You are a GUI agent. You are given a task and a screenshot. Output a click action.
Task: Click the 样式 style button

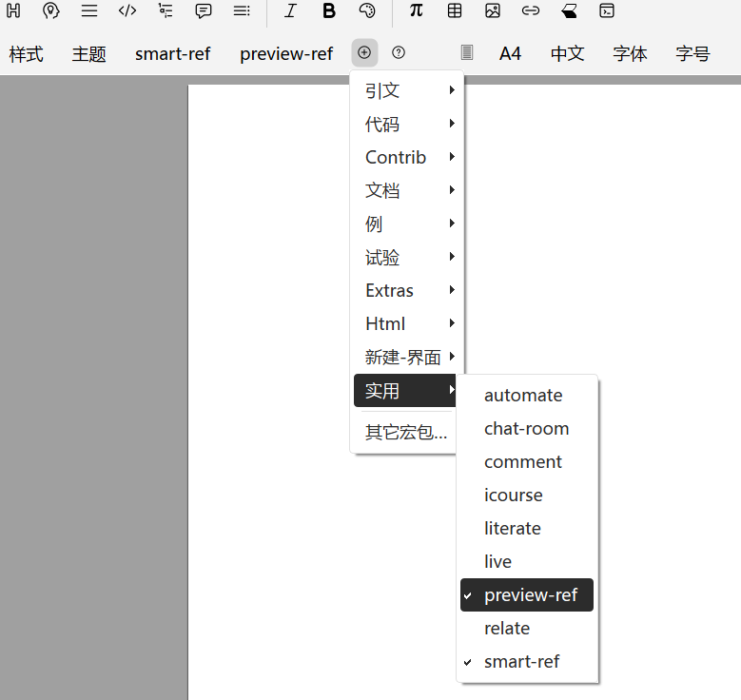click(27, 54)
